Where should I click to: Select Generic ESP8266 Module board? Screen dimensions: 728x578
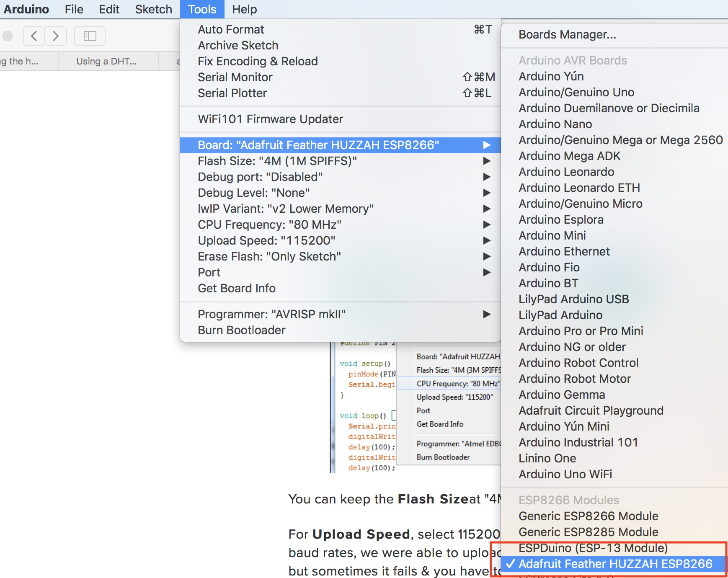(588, 516)
